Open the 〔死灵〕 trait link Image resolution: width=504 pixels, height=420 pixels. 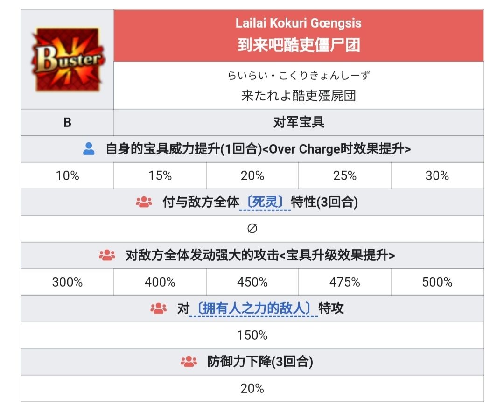click(x=265, y=202)
